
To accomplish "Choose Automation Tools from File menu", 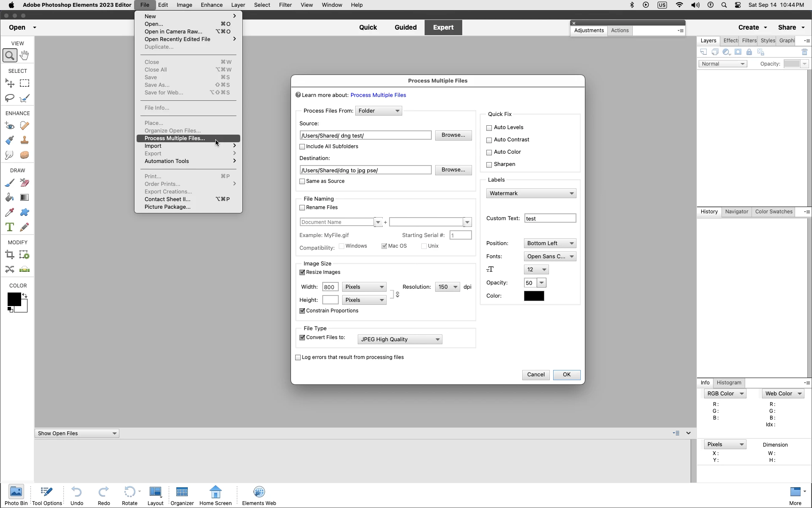I will point(167,161).
